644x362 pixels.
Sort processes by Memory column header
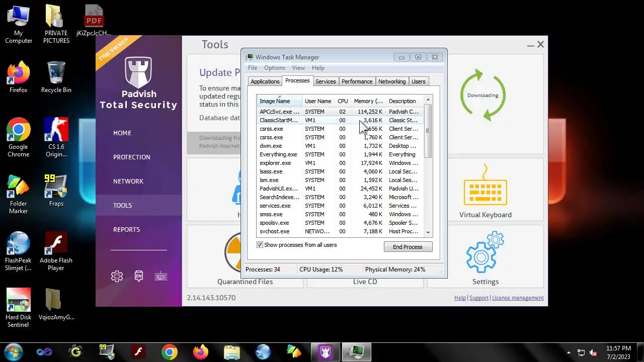[368, 101]
